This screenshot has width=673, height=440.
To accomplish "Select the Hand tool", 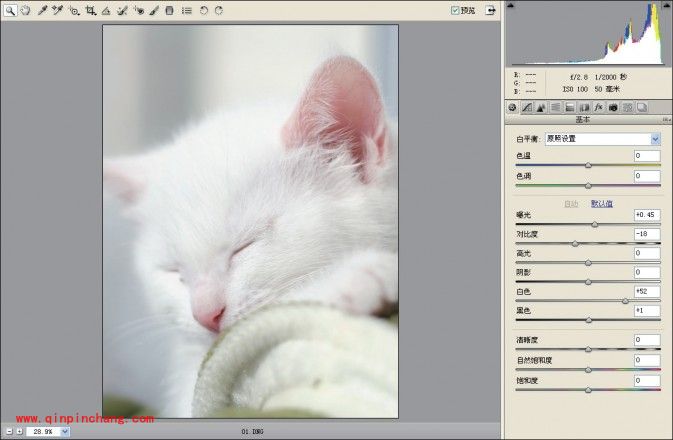I will click(25, 10).
